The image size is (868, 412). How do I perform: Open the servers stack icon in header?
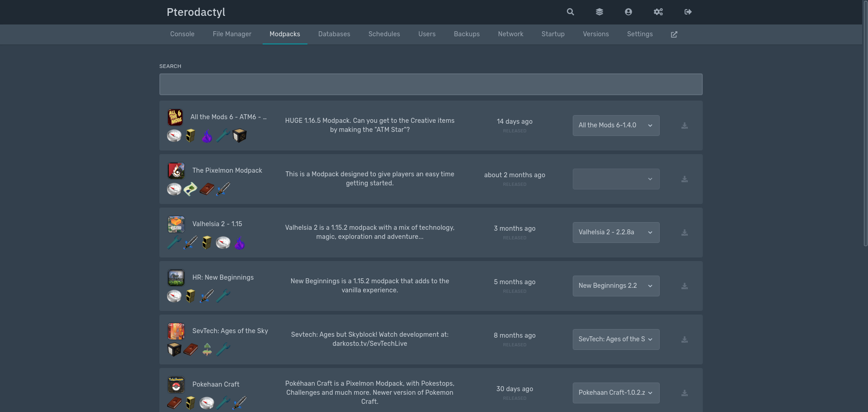[x=599, y=12]
